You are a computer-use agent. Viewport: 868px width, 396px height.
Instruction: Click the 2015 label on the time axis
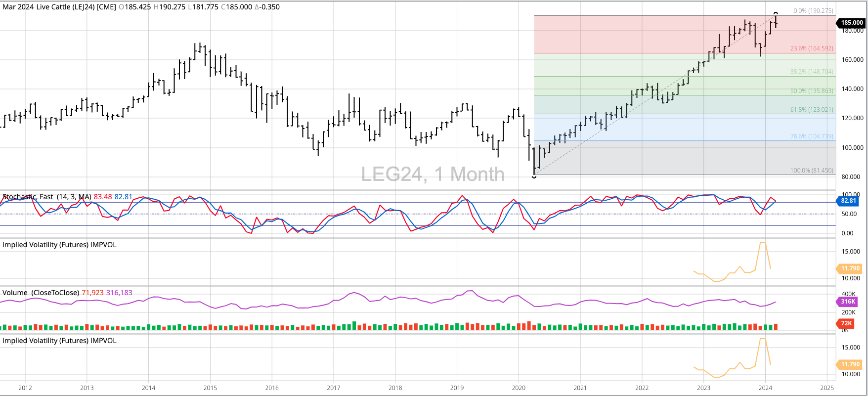pos(210,388)
